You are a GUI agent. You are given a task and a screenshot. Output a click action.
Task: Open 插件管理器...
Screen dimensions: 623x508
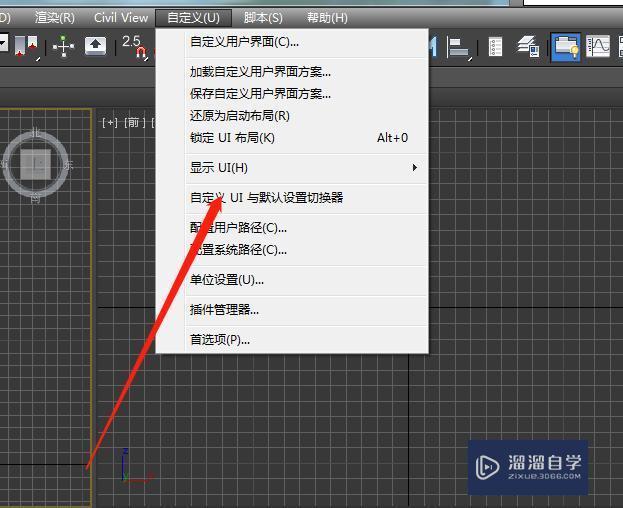coord(292,309)
